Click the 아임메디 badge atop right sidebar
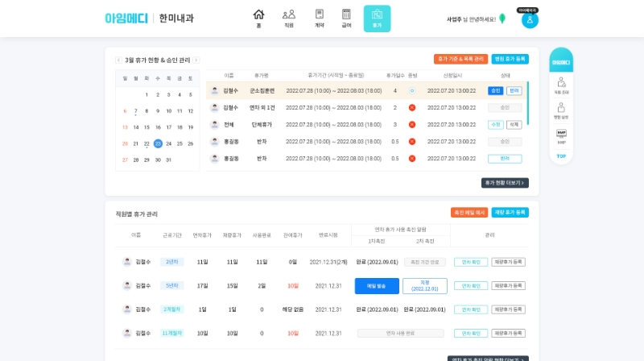The width and height of the screenshot is (644, 361). pyautogui.click(x=561, y=60)
